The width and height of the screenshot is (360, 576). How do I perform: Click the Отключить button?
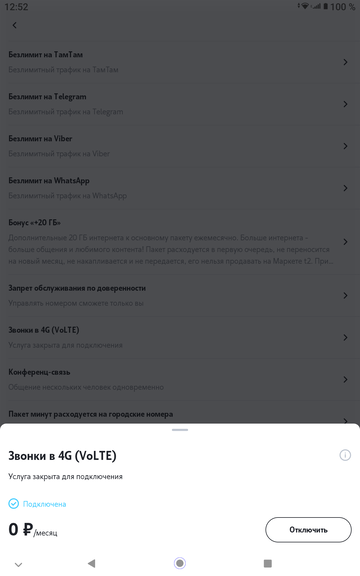[308, 529]
